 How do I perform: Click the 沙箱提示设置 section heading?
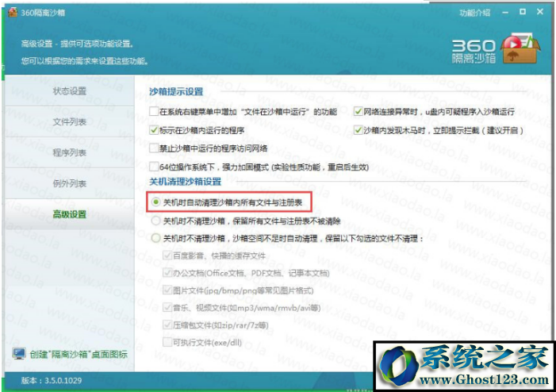[176, 91]
